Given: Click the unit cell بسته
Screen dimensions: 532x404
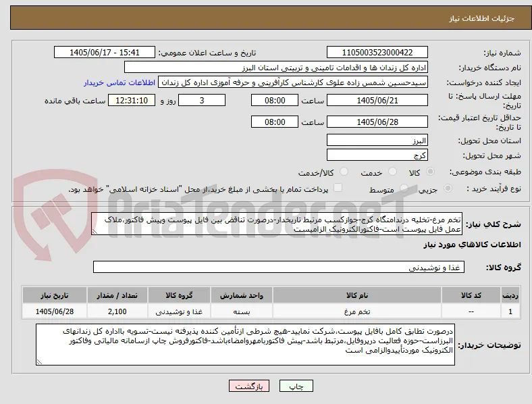Looking at the screenshot, I should click(242, 311).
